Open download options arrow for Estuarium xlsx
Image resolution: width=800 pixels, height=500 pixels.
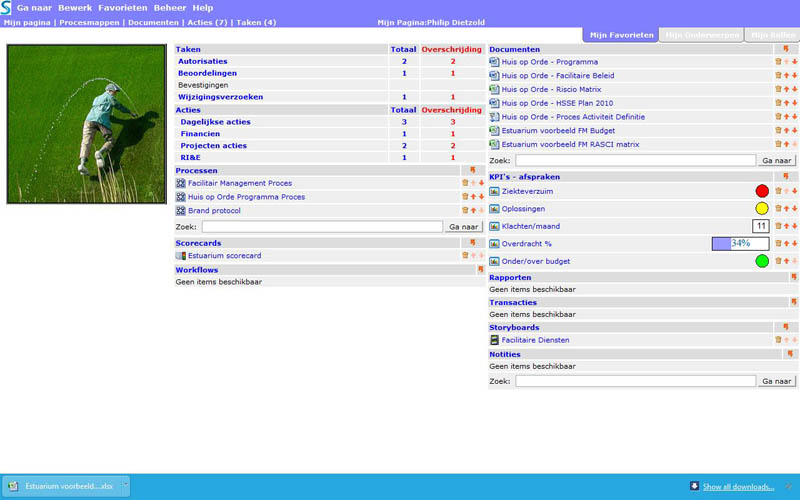coord(125,486)
